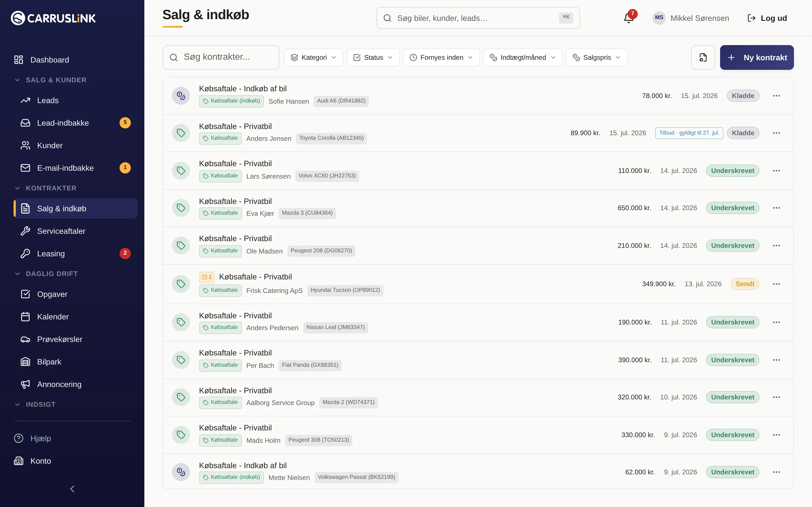Click the Ny kontrakt button
The width and height of the screenshot is (812, 507).
pos(757,57)
